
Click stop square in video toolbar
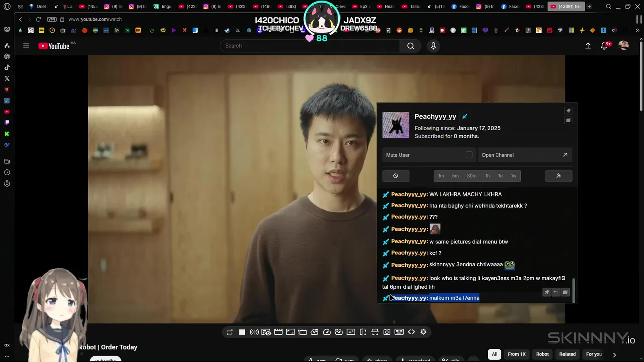click(242, 332)
